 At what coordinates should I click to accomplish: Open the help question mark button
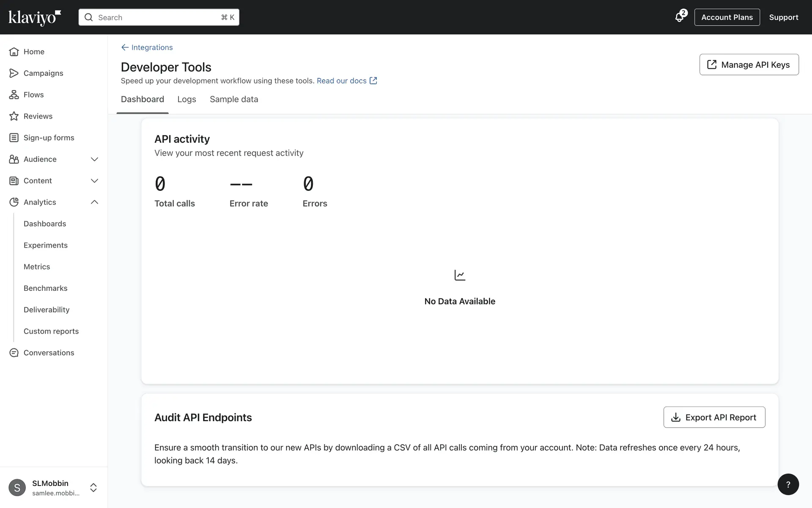[x=788, y=484]
